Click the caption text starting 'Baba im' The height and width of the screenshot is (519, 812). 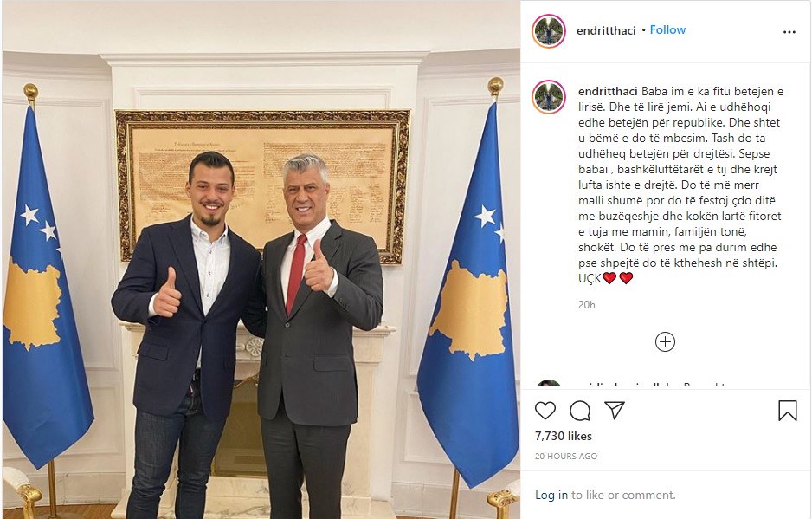(x=680, y=185)
